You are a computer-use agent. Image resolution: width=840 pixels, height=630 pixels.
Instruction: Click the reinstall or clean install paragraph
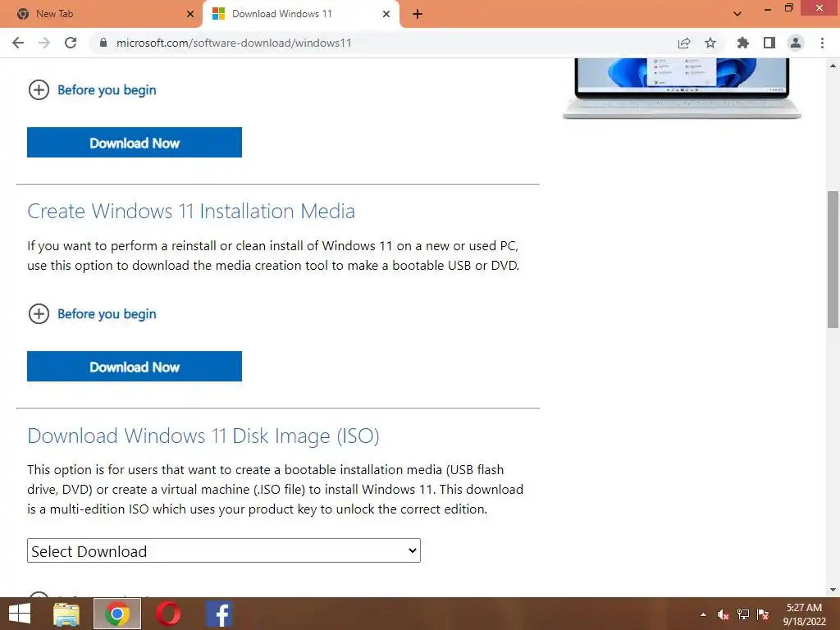(273, 256)
